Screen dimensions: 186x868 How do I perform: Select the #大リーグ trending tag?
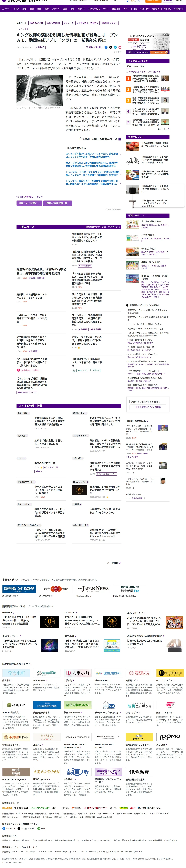click(x=68, y=23)
